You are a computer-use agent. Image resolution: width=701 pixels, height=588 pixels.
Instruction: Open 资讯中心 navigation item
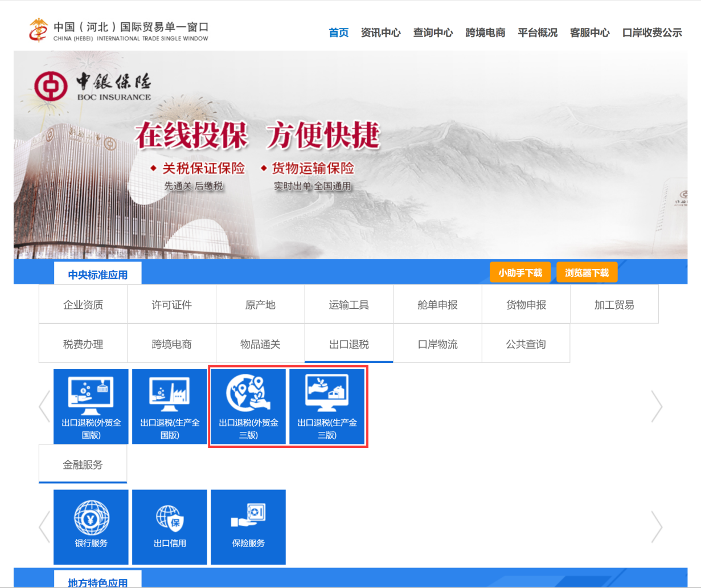381,33
